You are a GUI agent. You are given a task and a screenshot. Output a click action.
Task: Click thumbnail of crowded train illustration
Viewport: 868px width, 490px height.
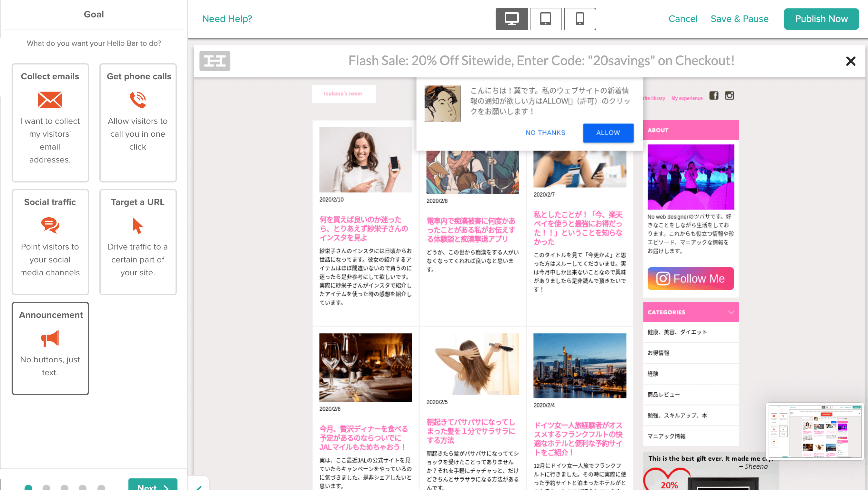[472, 172]
